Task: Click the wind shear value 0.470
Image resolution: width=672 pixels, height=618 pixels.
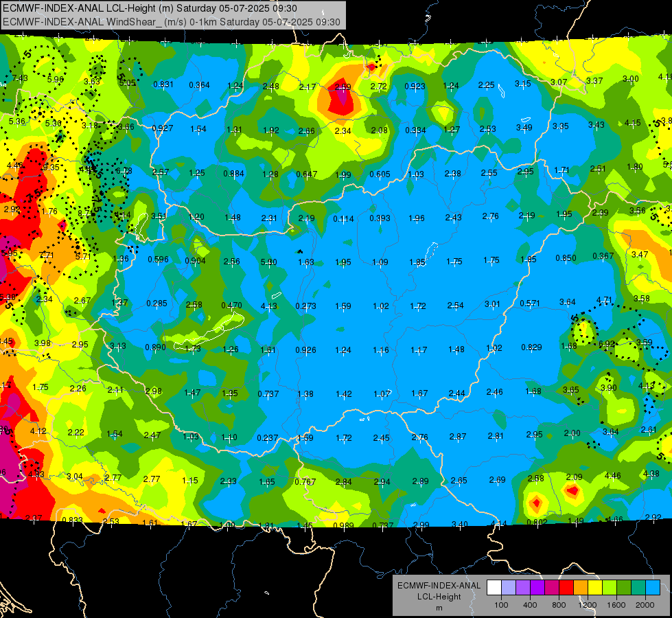Action: 231,306
